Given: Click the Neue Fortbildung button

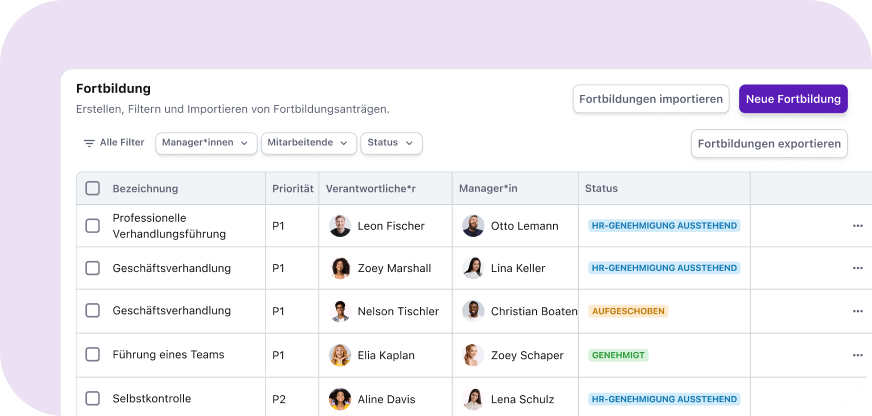Looking at the screenshot, I should (x=793, y=99).
